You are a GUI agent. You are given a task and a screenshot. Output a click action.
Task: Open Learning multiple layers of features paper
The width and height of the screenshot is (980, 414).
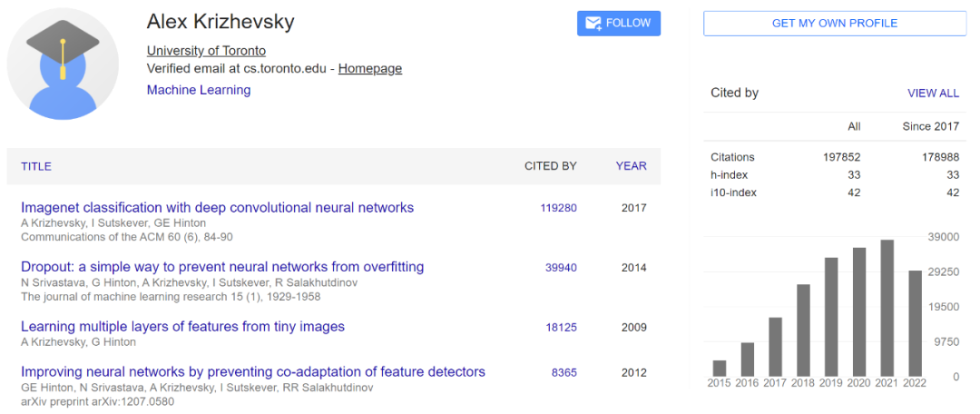[182, 326]
